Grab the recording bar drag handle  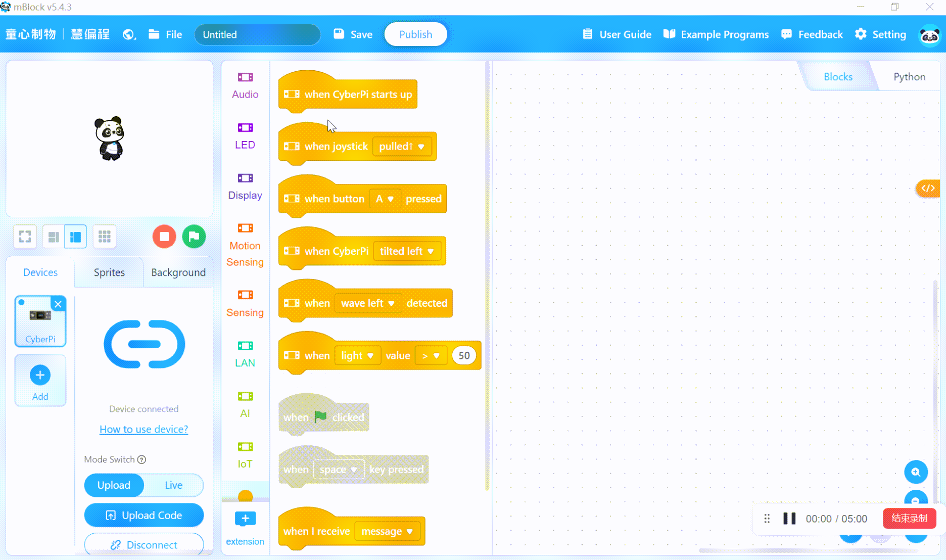pos(767,519)
